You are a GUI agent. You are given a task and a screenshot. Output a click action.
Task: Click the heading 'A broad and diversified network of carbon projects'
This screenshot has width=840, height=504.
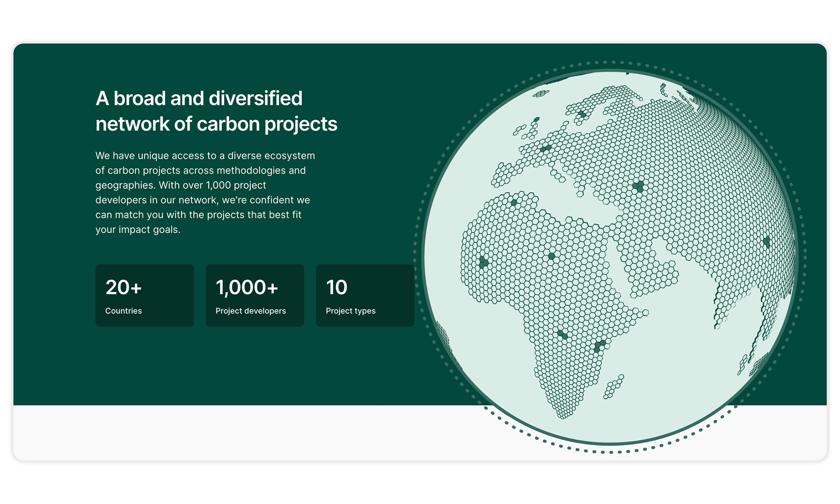[x=216, y=111]
